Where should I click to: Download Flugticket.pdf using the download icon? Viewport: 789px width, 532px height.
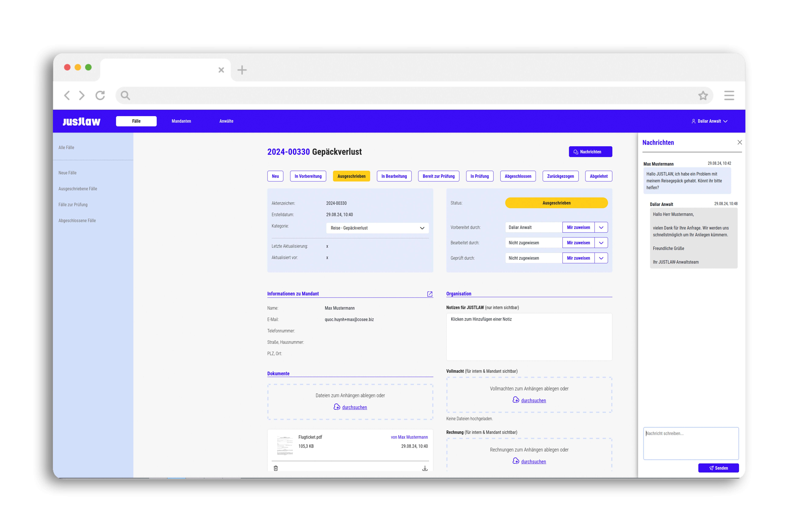[x=425, y=468]
